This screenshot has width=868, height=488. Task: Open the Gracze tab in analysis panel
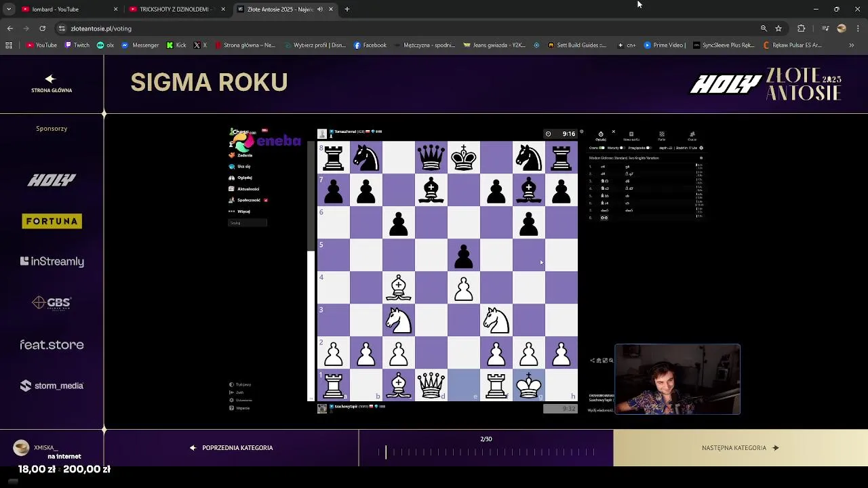[x=692, y=136]
